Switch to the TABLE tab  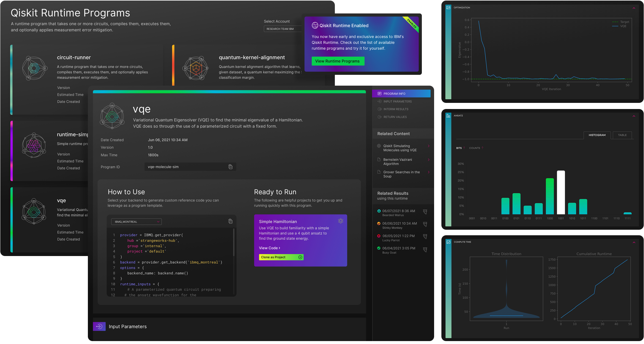622,135
